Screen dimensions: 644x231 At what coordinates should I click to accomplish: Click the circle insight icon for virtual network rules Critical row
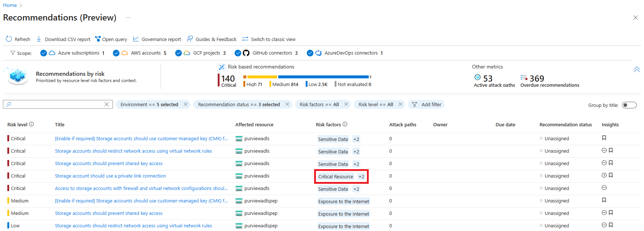[x=604, y=150]
